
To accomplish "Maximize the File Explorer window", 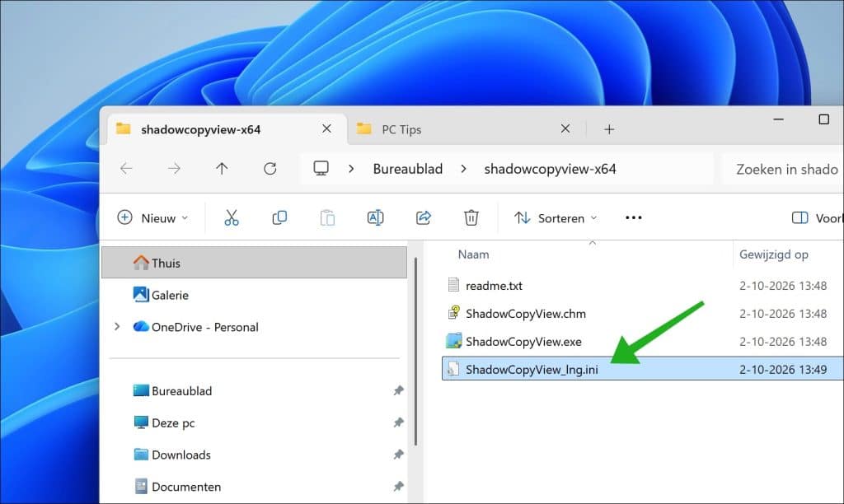I will point(823,119).
